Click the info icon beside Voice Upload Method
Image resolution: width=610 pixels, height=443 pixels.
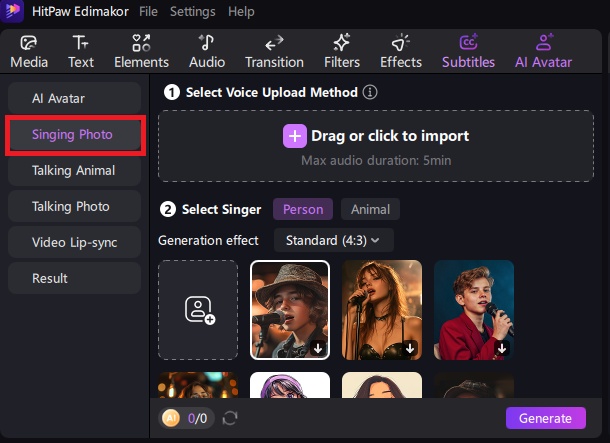click(370, 92)
